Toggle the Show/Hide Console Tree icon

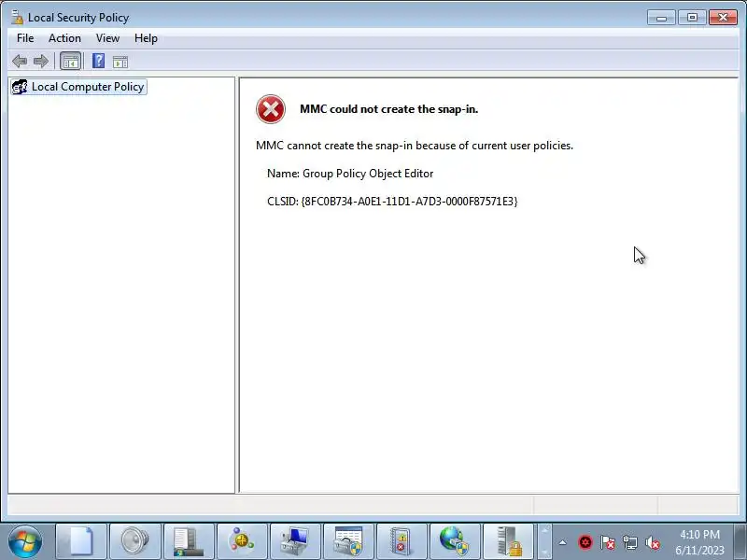71,62
